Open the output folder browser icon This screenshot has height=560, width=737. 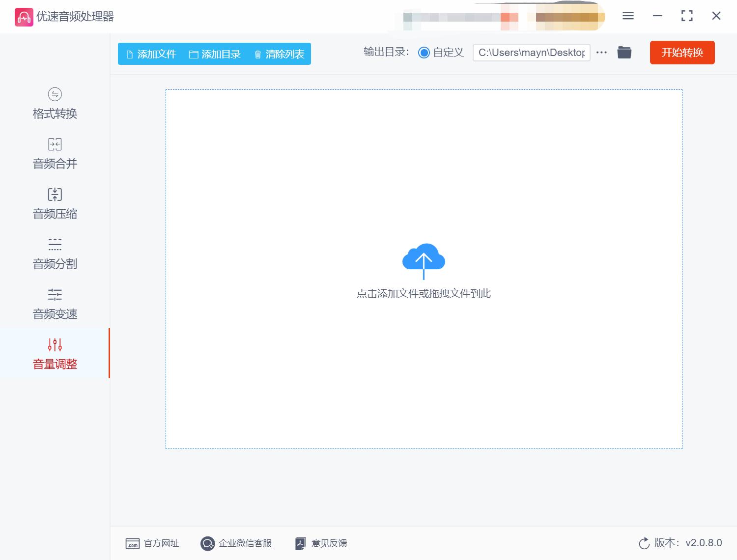click(x=624, y=52)
